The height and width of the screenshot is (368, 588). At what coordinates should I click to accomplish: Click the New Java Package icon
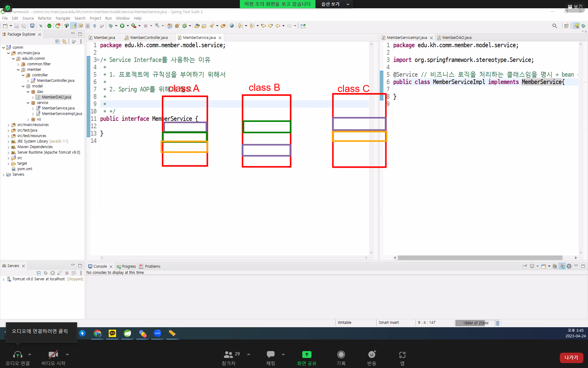177,26
